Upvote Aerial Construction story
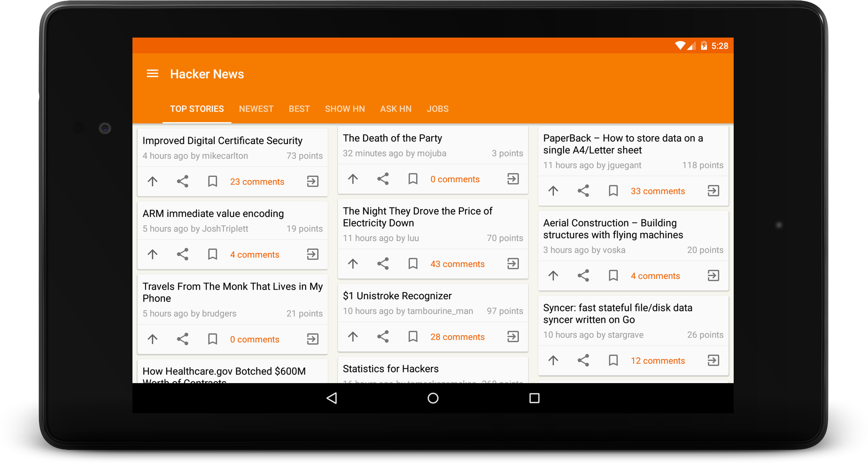Image resolution: width=868 pixels, height=463 pixels. pos(553,276)
